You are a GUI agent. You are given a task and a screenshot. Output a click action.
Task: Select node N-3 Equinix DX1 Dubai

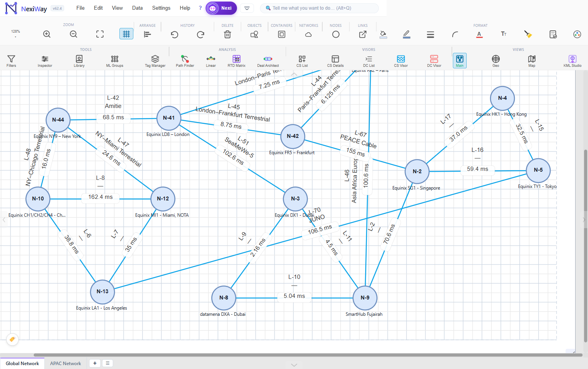296,198
